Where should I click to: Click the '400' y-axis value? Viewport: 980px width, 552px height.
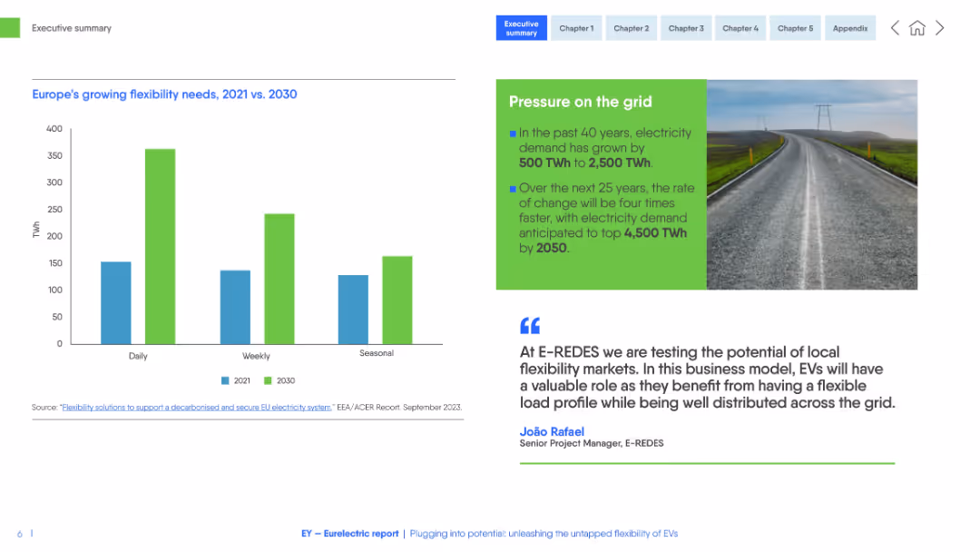pyautogui.click(x=54, y=129)
